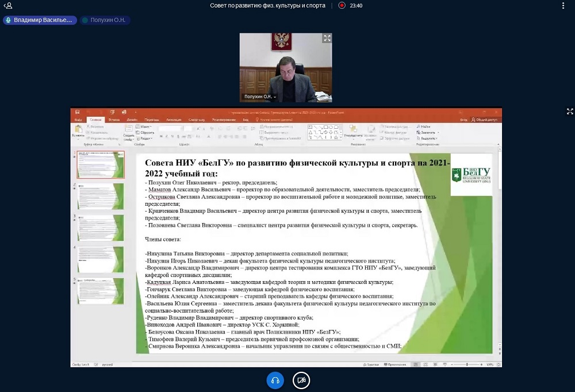Click the headphones audio button
Screen dimensions: 575x392
point(275,381)
